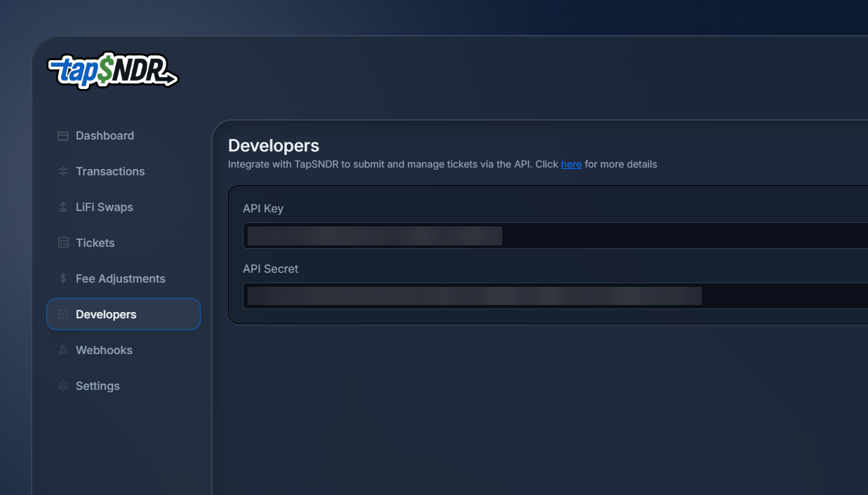Click the "API Secret" label
The width and height of the screenshot is (868, 495).
(x=271, y=269)
